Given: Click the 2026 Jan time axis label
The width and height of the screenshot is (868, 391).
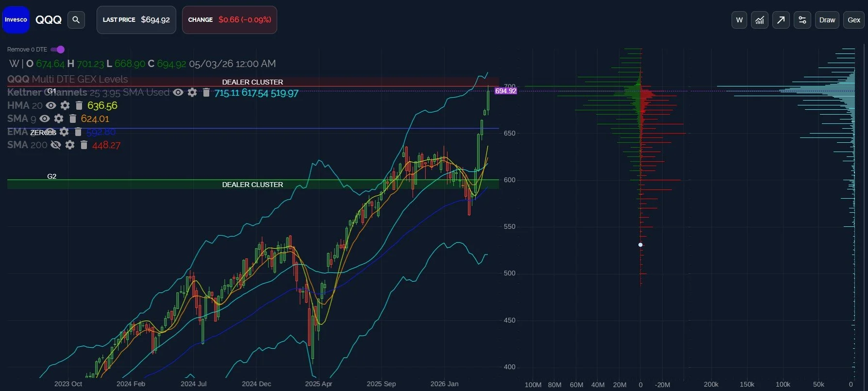Looking at the screenshot, I should (x=444, y=384).
